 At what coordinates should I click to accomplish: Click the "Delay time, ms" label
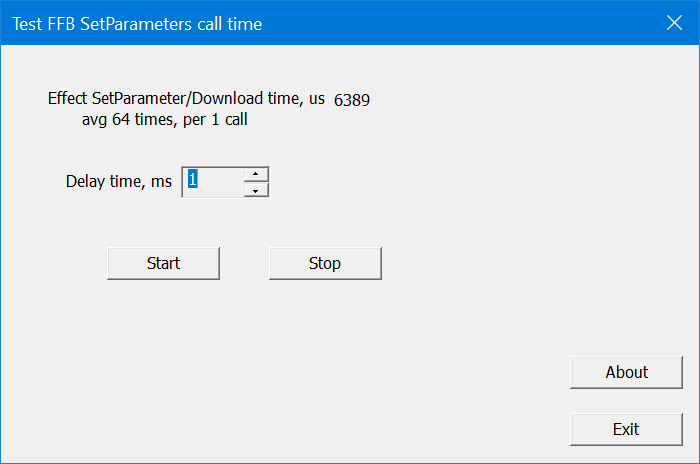click(118, 181)
